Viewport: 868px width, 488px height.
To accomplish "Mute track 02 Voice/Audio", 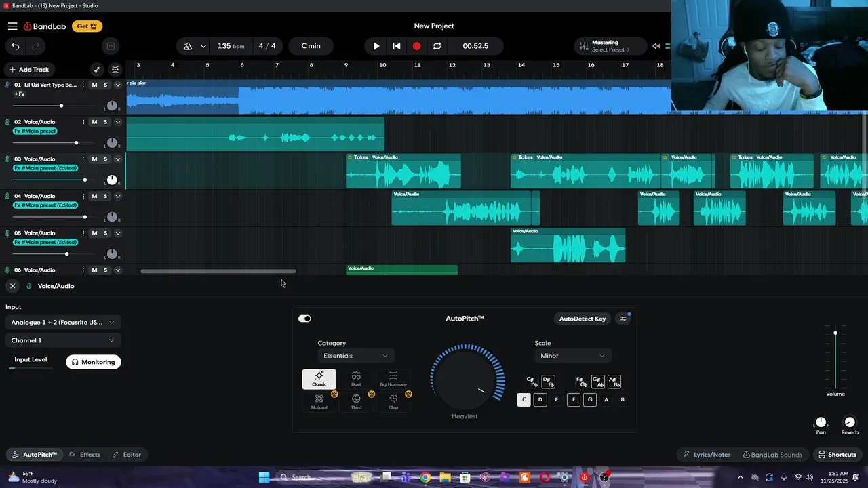I will pyautogui.click(x=94, y=122).
